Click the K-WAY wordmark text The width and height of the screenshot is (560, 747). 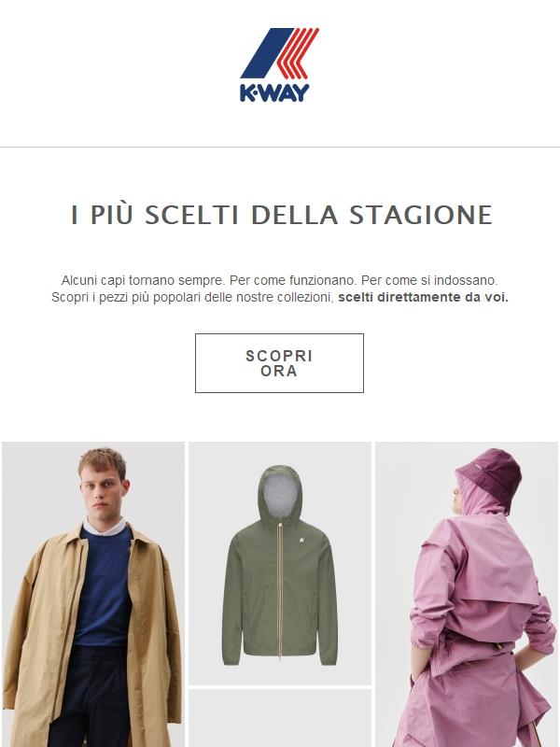[274, 92]
